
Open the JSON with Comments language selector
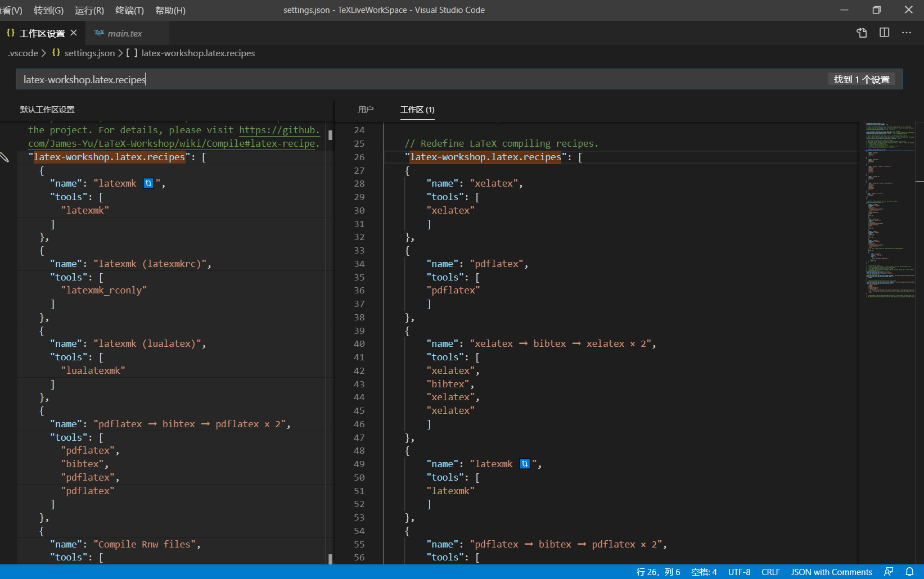click(832, 572)
